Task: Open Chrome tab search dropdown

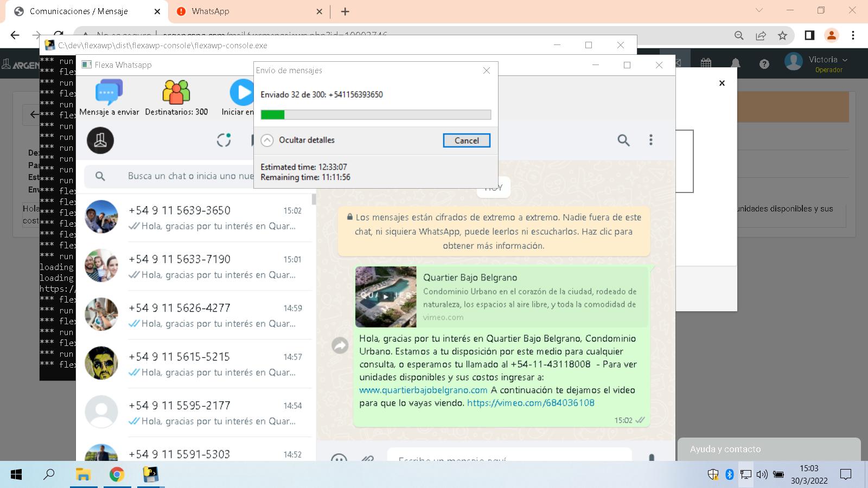Action: [x=759, y=10]
